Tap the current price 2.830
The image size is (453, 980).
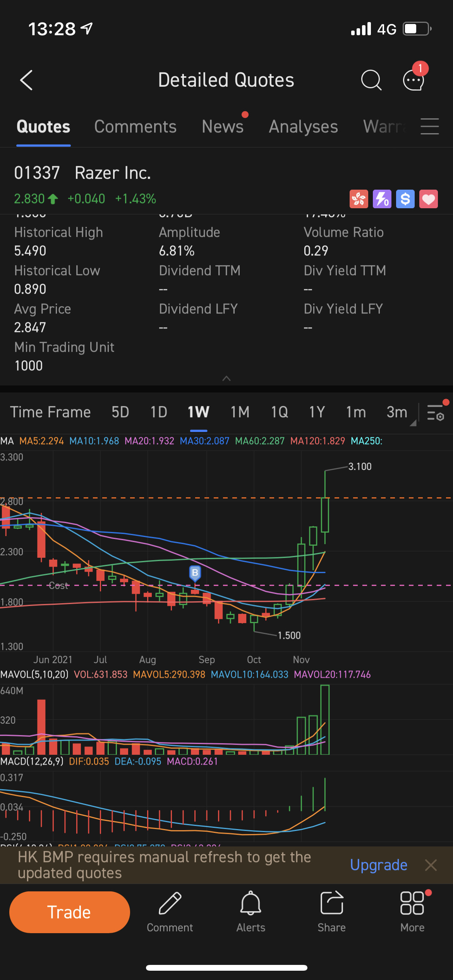(29, 199)
